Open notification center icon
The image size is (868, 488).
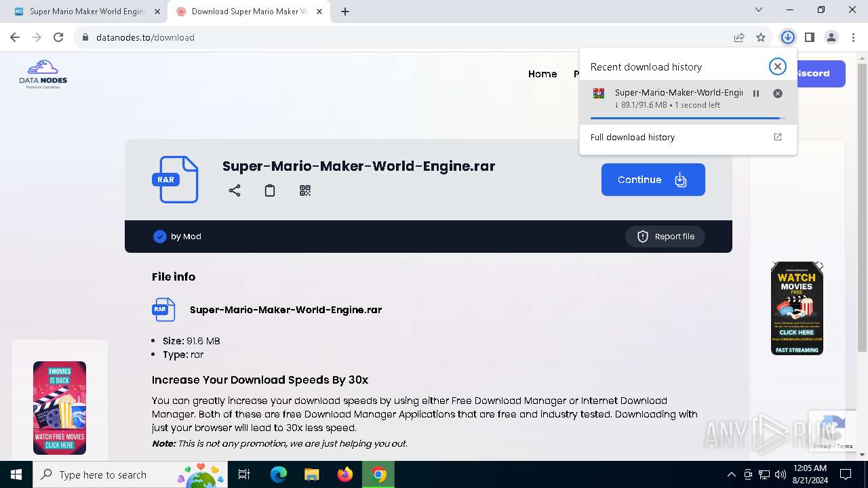(x=846, y=474)
